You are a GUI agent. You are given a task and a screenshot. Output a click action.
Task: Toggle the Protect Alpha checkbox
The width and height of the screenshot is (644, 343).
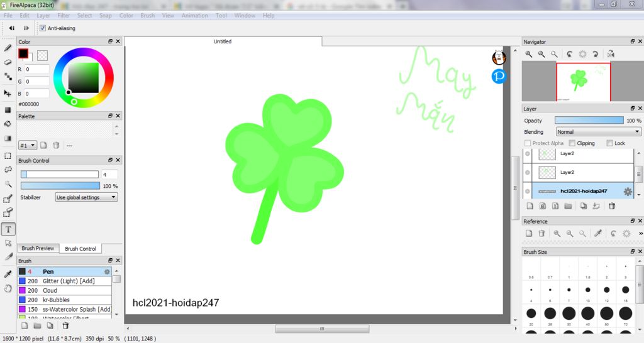point(528,143)
